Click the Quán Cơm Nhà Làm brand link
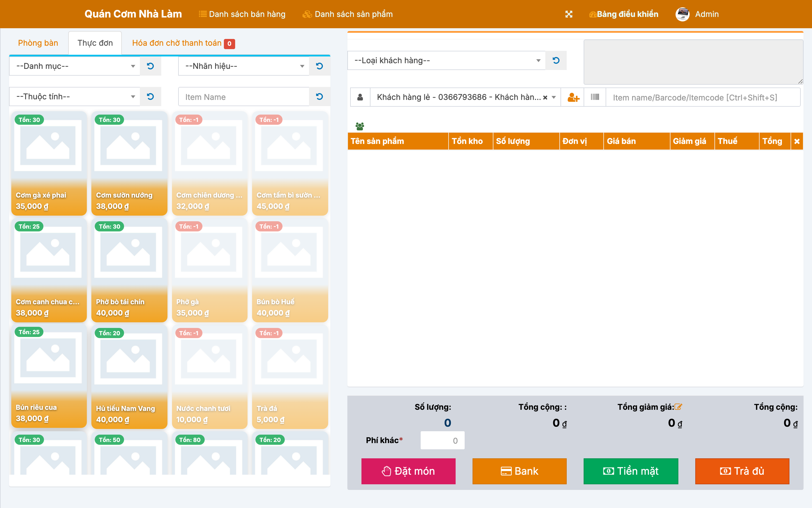Viewport: 812px width, 508px height. point(133,14)
